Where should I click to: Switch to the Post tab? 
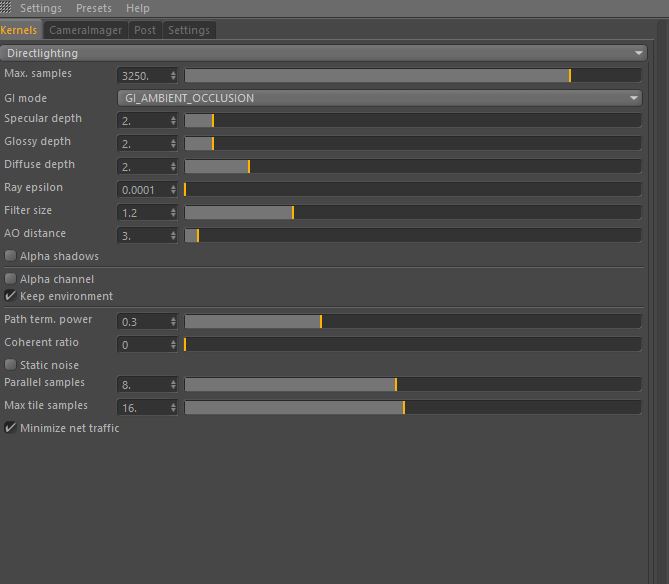[145, 30]
